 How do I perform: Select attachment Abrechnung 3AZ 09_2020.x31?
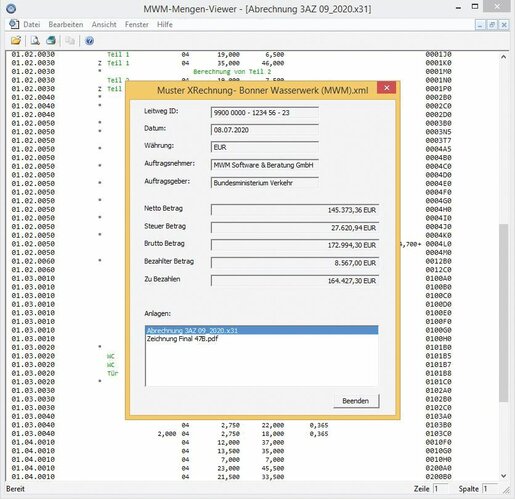[x=262, y=330]
